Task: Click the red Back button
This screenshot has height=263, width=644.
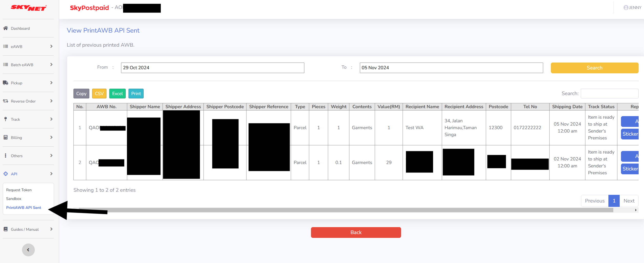Action: pos(356,232)
